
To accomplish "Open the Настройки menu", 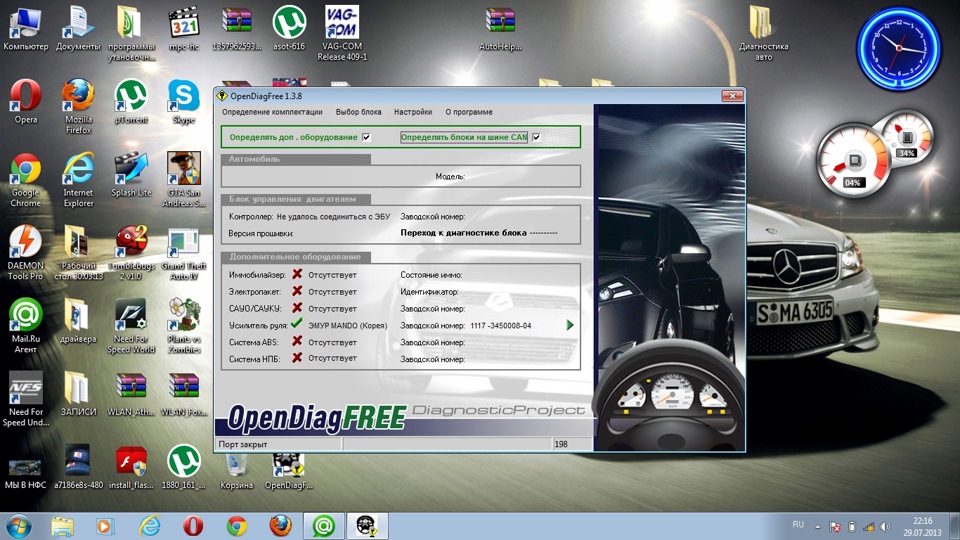I will 413,112.
